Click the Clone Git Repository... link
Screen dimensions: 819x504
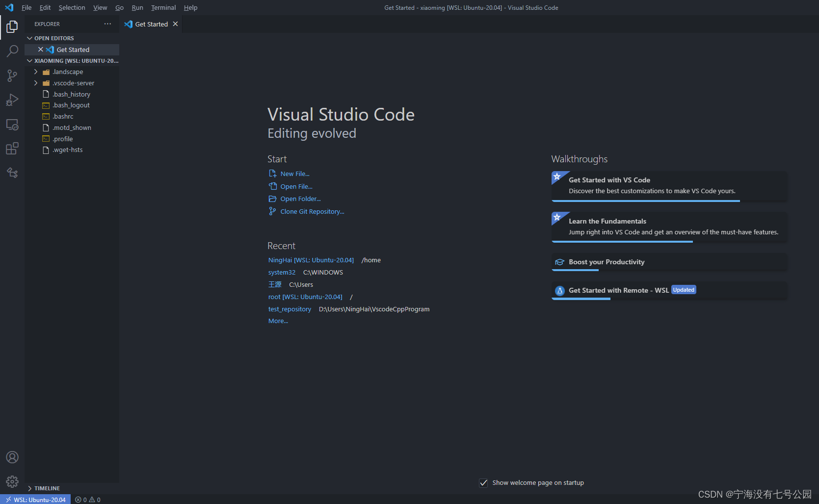click(x=312, y=211)
